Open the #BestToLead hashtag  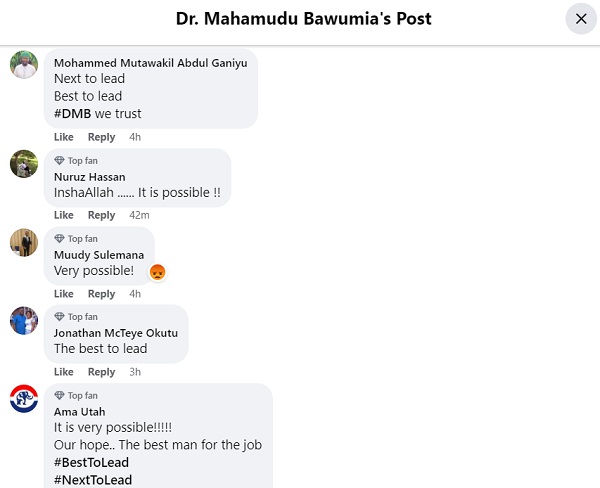pyautogui.click(x=91, y=462)
